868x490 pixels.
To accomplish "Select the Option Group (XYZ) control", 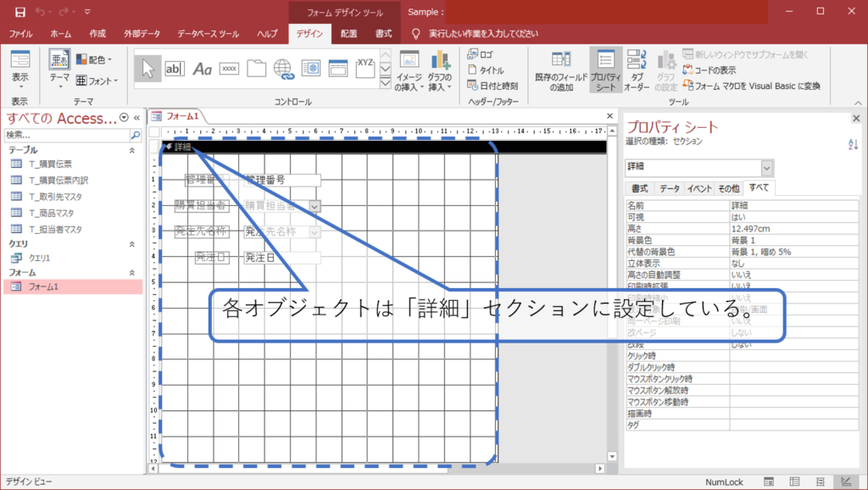I will pyautogui.click(x=364, y=69).
